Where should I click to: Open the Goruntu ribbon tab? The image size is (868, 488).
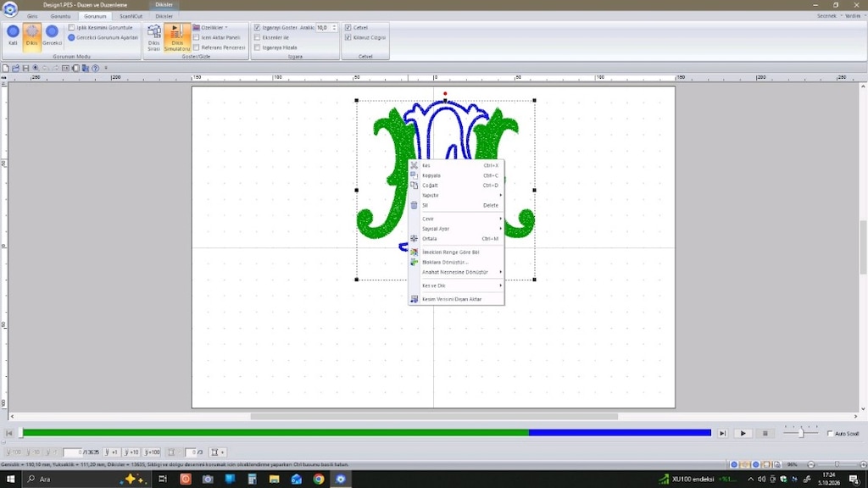pyautogui.click(x=60, y=16)
